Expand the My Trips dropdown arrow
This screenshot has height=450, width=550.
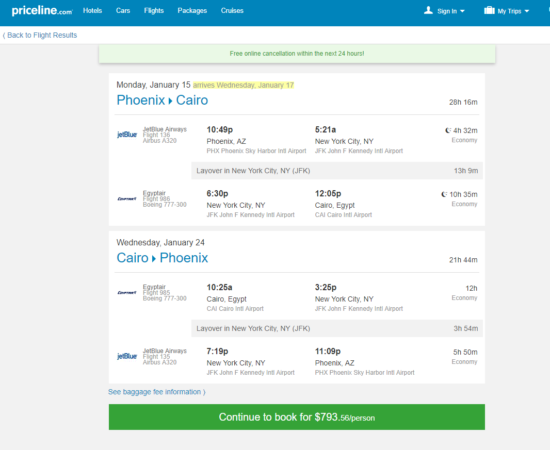point(527,11)
